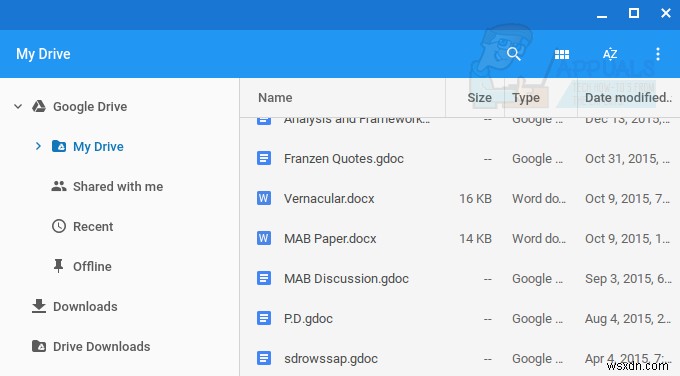This screenshot has height=376, width=680.
Task: Click Aug 4, 2015 date cell
Action: tap(628, 319)
